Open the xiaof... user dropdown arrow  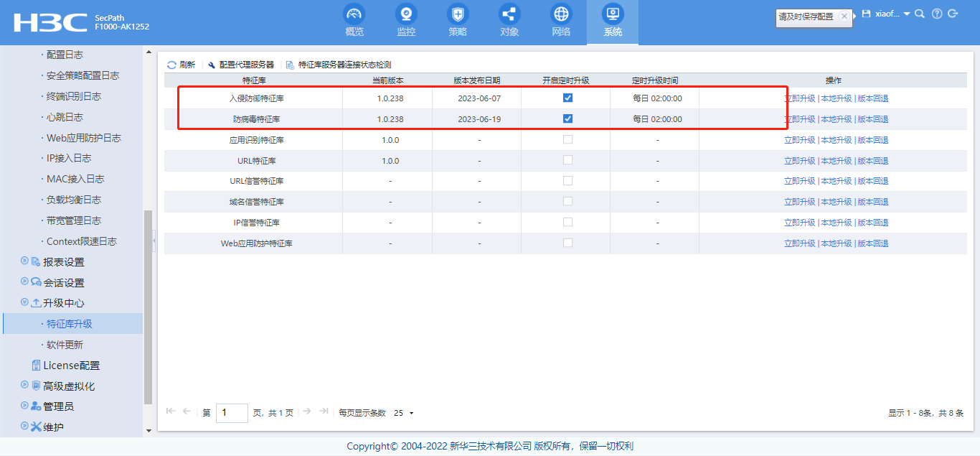[x=907, y=14]
